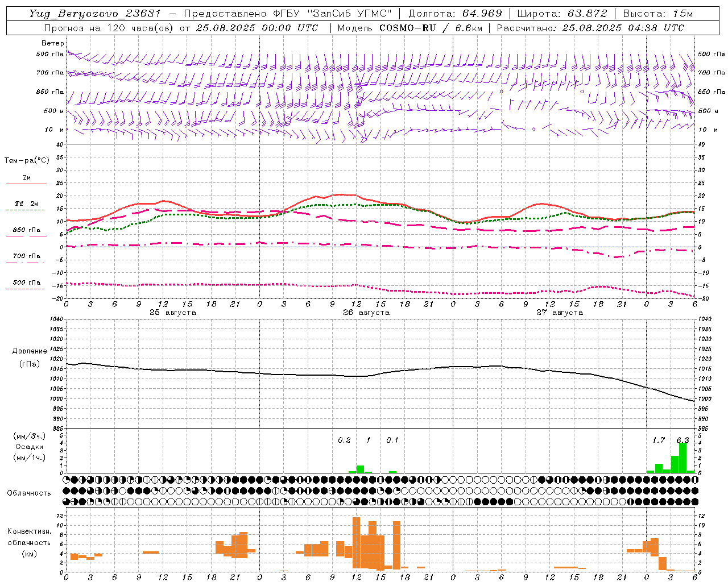Click the Осадки precipitation label
This screenshot has width=728, height=582.
(x=30, y=447)
